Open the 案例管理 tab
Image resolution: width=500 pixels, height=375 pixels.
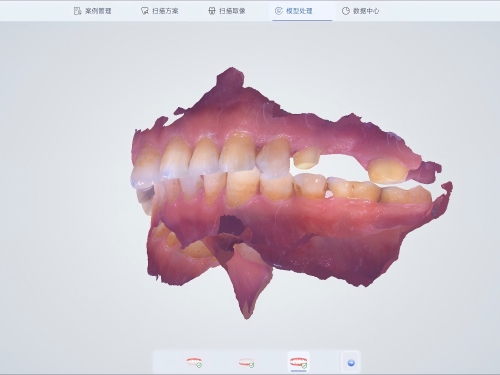click(x=92, y=11)
